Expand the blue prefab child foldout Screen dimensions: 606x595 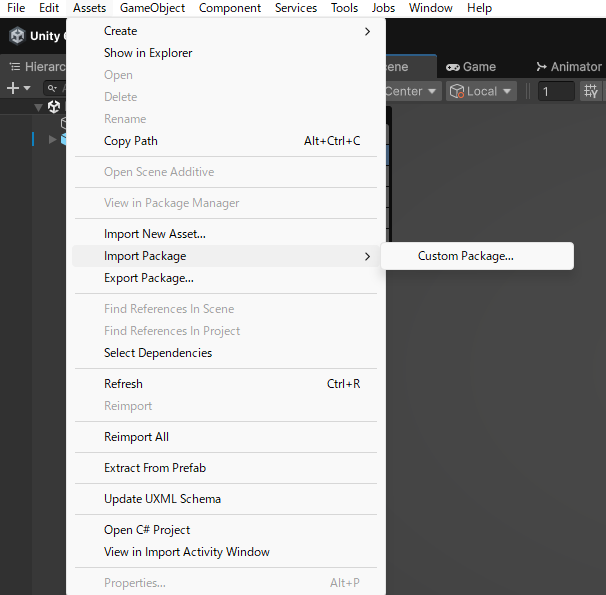click(x=53, y=139)
